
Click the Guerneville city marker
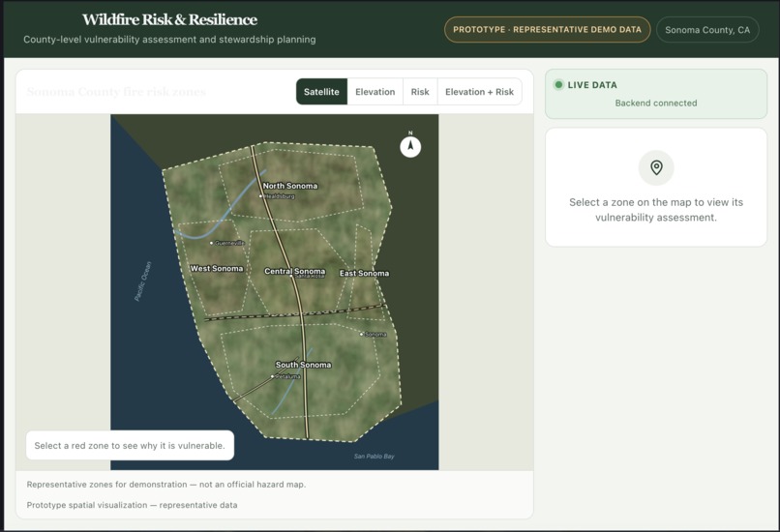coord(211,243)
